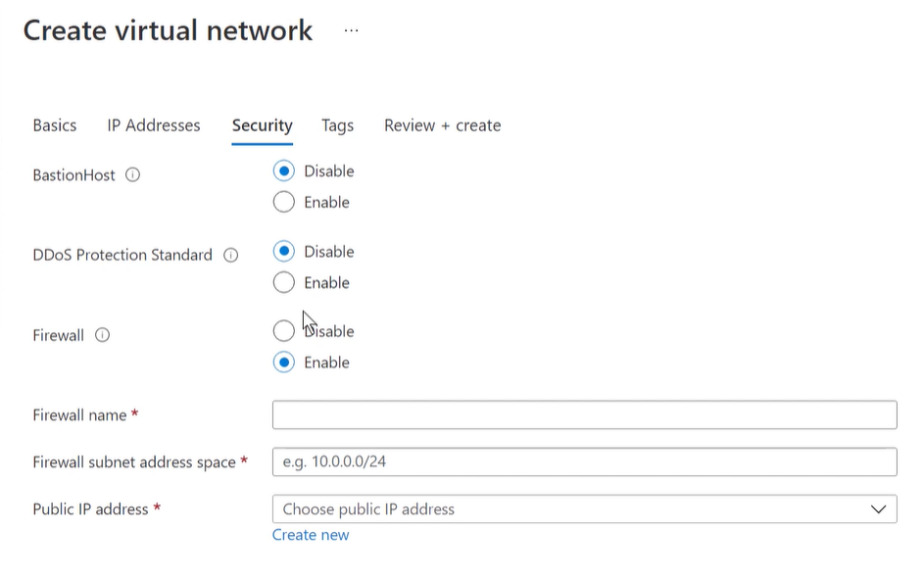
Task: Switch to the Basics tab
Action: tap(55, 125)
